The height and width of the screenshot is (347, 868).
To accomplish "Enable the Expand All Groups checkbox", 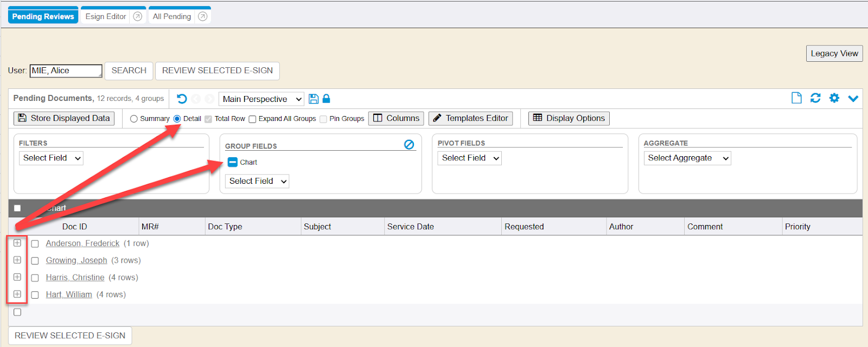I will point(252,119).
